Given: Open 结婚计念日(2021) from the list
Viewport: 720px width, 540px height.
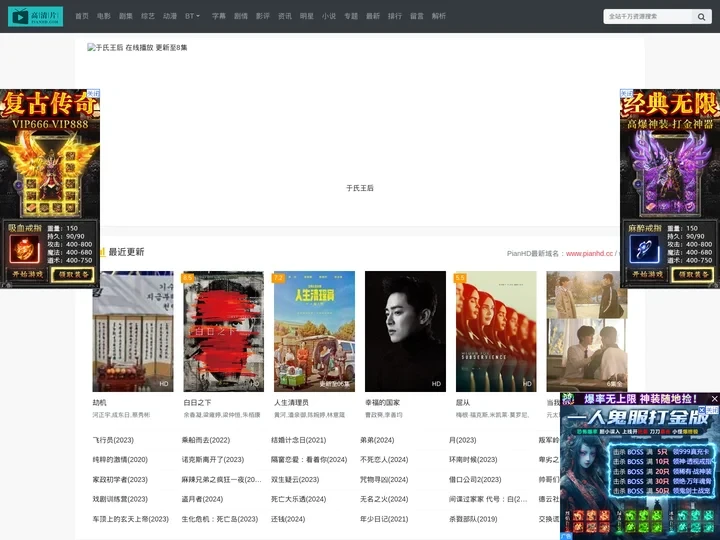Looking at the screenshot, I should [298, 440].
